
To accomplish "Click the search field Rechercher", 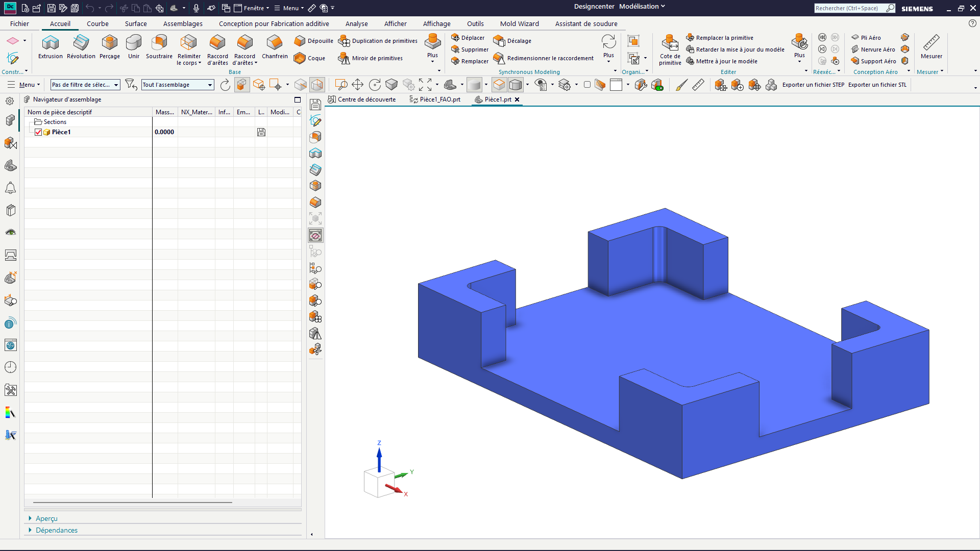I will pyautogui.click(x=850, y=8).
